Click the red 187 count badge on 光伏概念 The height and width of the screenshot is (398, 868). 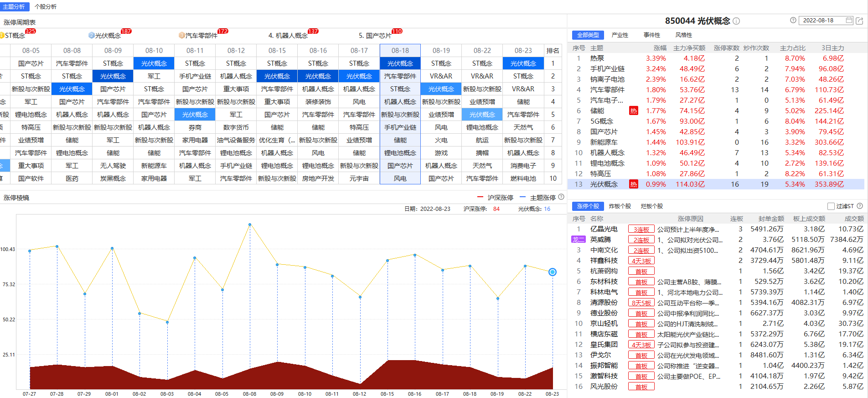126,31
